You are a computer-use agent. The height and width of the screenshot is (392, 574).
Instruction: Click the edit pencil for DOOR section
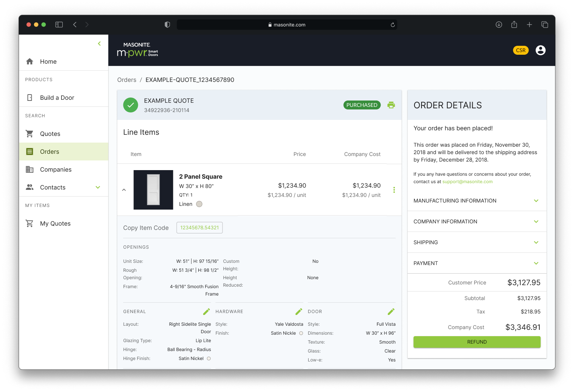point(391,312)
